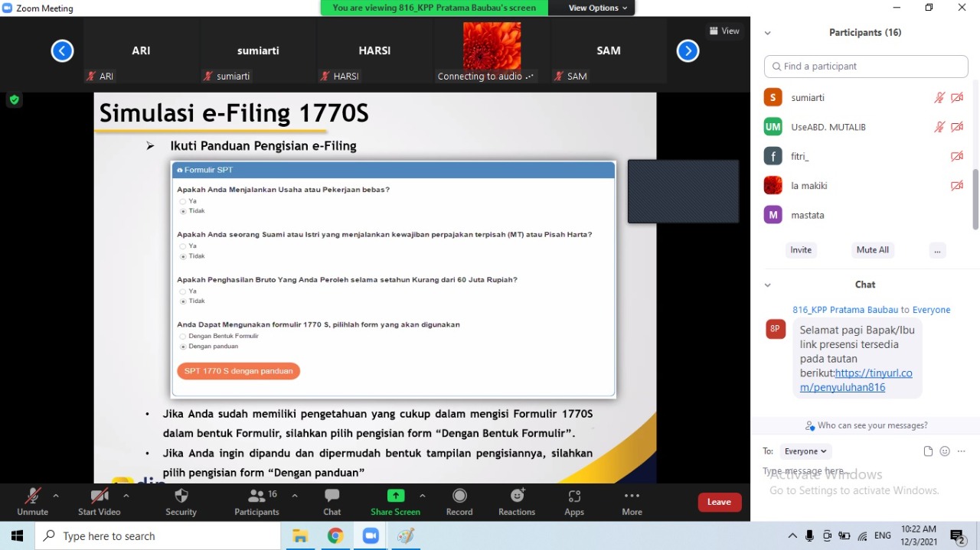The image size is (980, 550).
Task: Open the tinyurl presensi link
Action: [856, 380]
